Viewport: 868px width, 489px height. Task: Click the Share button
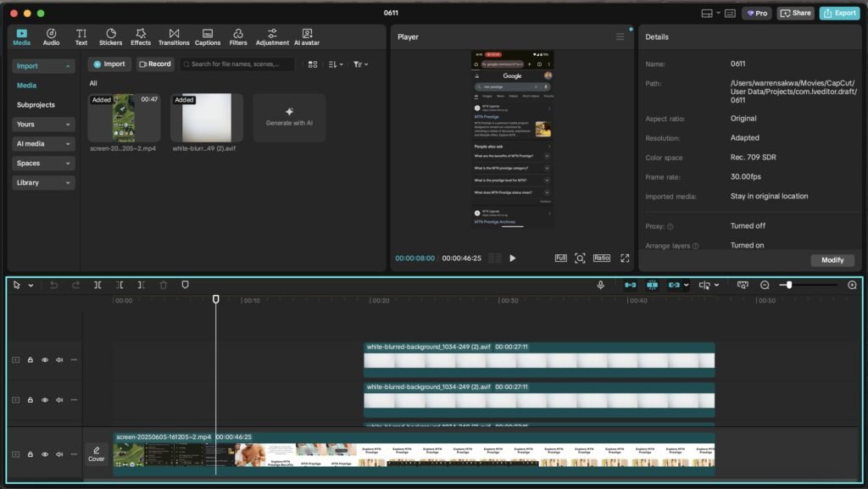[x=795, y=14]
